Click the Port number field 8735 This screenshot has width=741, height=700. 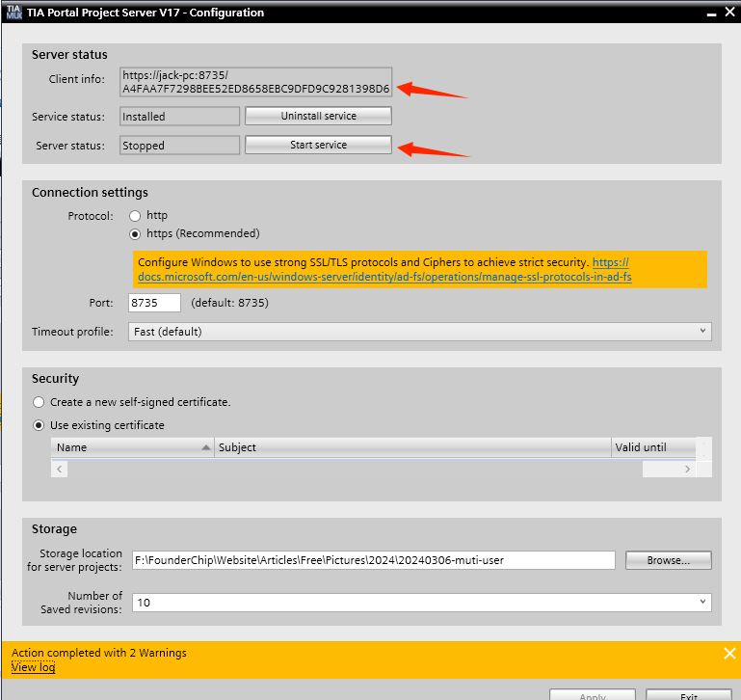click(x=154, y=303)
